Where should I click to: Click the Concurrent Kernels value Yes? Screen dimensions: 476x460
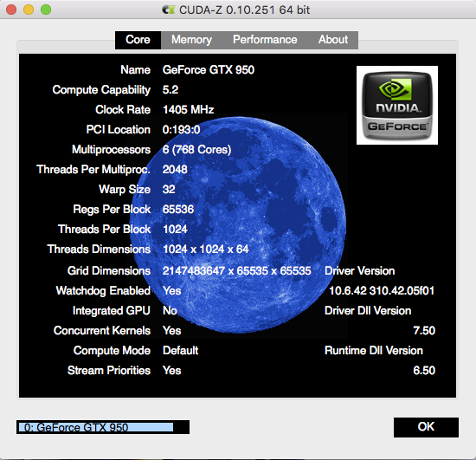172,331
